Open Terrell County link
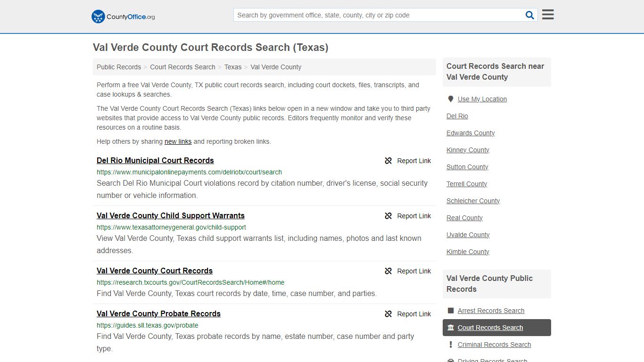 pyautogui.click(x=467, y=184)
